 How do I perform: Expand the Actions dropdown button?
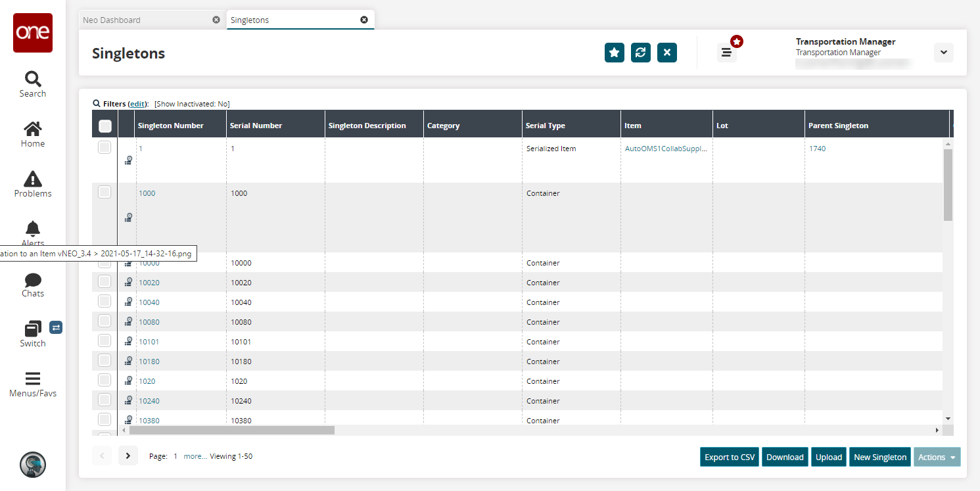click(937, 457)
